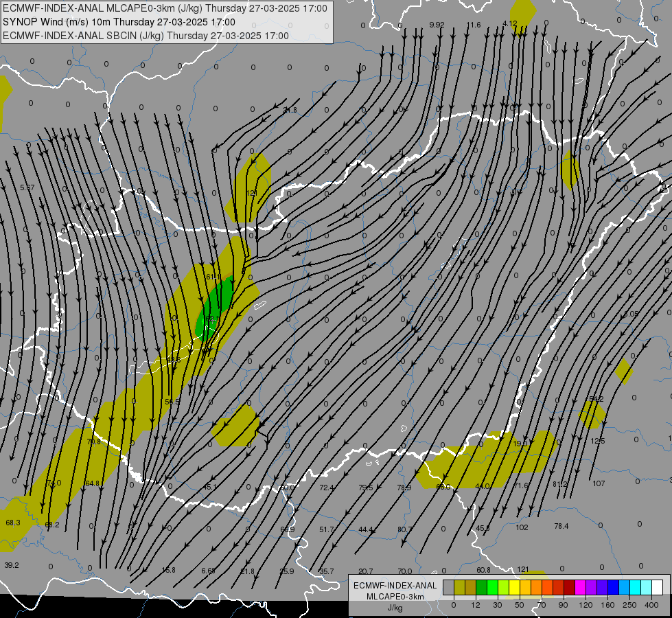Pick the pure yellow legend swatch
672x618 pixels.
514,587
